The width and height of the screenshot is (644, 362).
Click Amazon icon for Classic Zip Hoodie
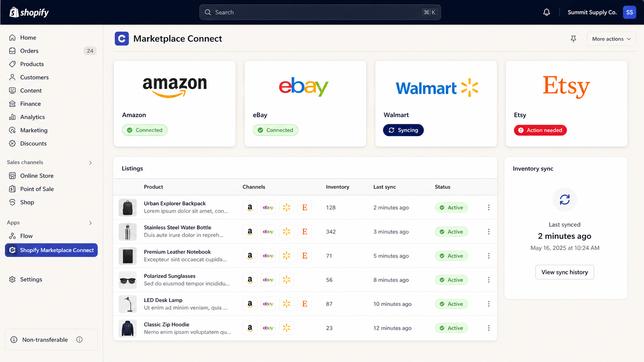pos(250,328)
